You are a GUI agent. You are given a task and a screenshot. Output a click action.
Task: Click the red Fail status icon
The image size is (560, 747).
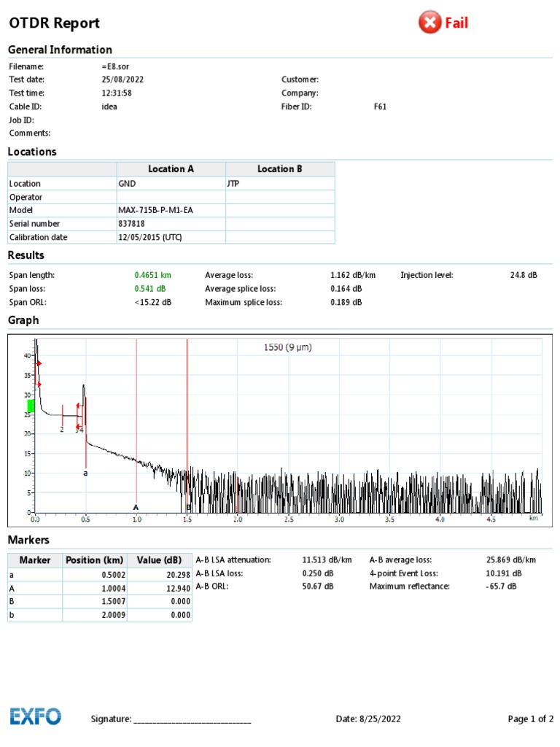click(x=430, y=23)
